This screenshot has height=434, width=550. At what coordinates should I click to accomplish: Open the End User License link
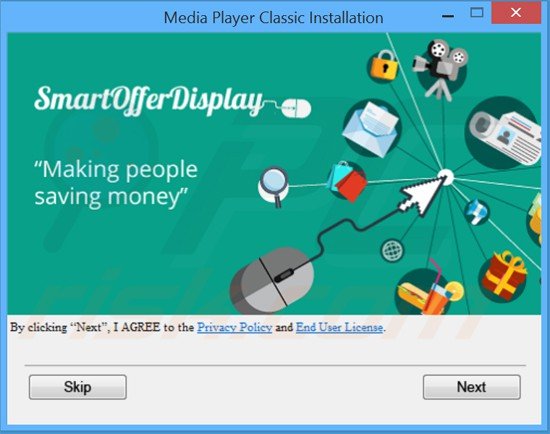[339, 327]
